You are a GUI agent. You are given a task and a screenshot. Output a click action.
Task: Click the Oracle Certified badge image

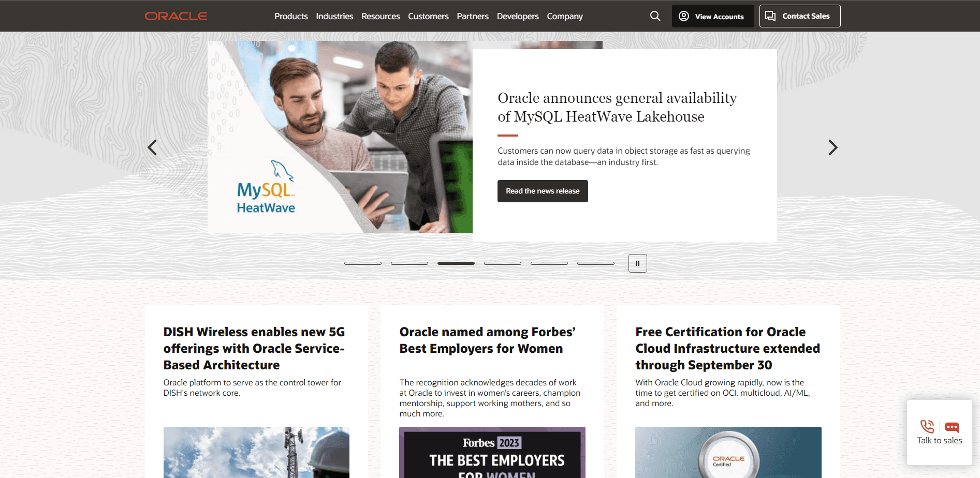[x=728, y=452]
